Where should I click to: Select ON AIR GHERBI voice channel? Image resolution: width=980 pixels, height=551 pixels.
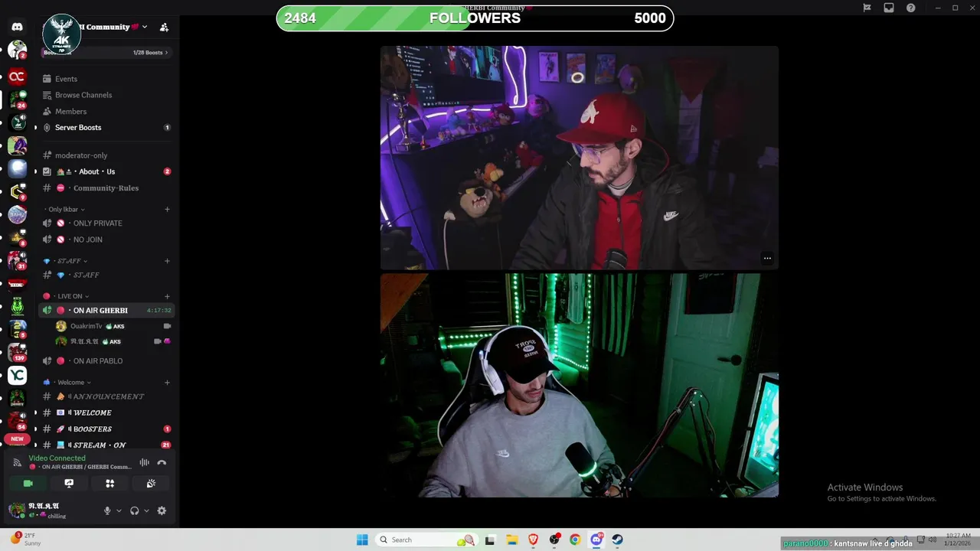point(106,310)
